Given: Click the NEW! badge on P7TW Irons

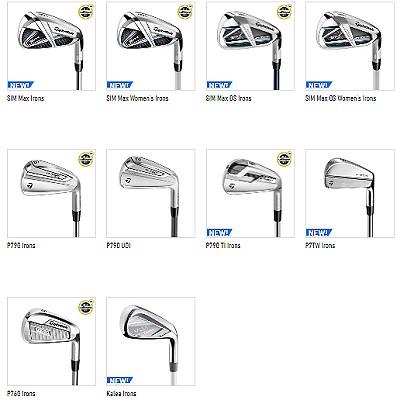Looking at the screenshot, I should click(x=319, y=232).
